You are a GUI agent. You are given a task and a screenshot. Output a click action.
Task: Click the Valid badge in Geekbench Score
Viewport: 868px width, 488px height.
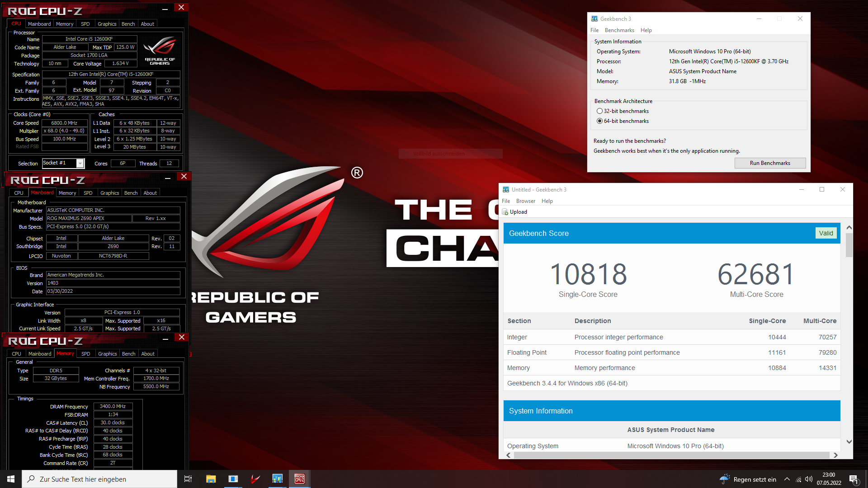click(x=826, y=233)
